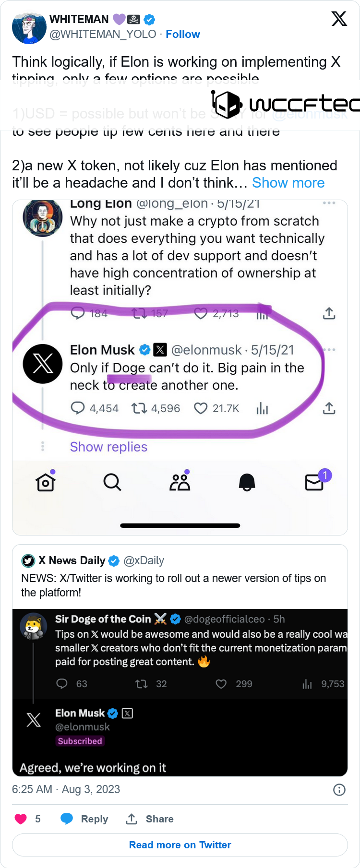
Task: Click the heart like icon
Action: (x=21, y=819)
